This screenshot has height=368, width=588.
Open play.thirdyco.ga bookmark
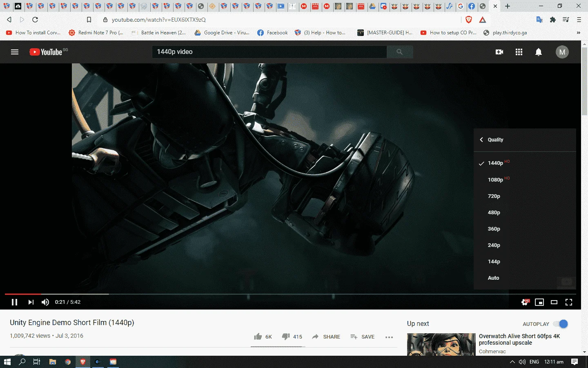tap(505, 33)
